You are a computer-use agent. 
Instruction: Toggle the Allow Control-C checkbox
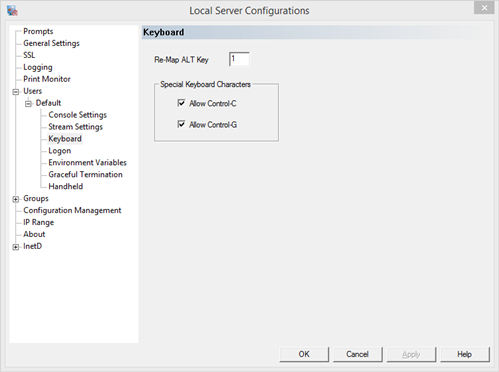(x=181, y=103)
